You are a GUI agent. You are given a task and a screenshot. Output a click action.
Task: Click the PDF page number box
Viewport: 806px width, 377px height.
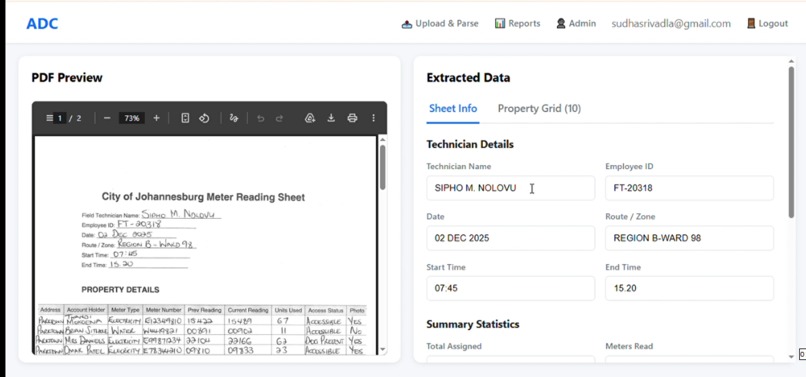[60, 118]
